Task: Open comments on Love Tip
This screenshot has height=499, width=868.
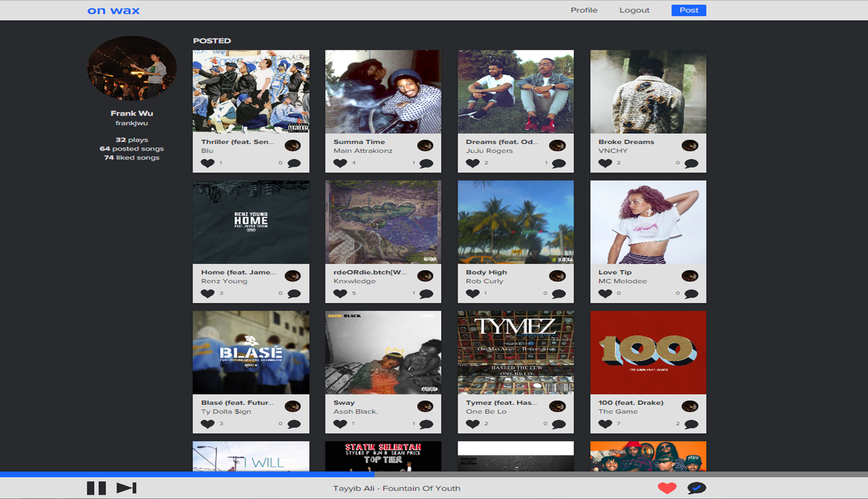Action: point(691,294)
